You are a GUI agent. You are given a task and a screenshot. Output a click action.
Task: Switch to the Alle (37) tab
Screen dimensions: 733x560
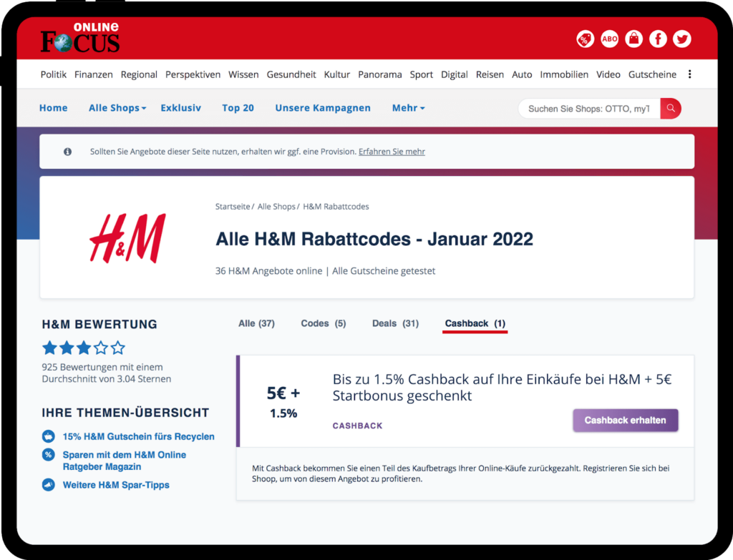257,323
